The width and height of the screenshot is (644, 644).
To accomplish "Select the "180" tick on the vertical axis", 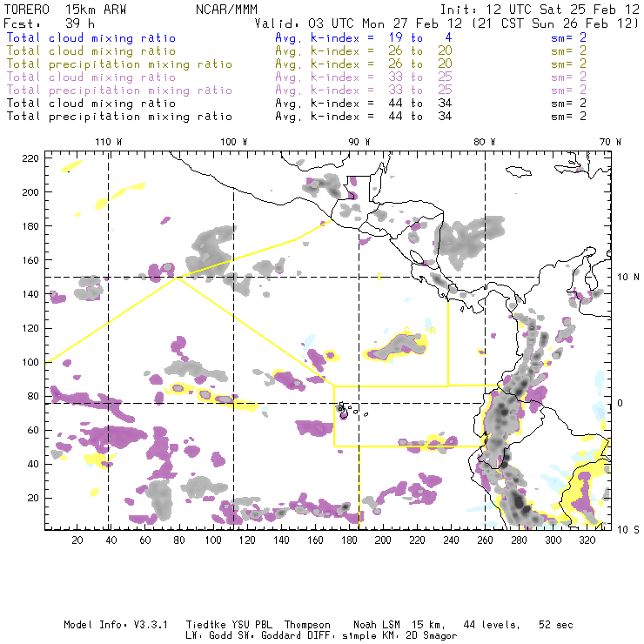I will [x=30, y=226].
